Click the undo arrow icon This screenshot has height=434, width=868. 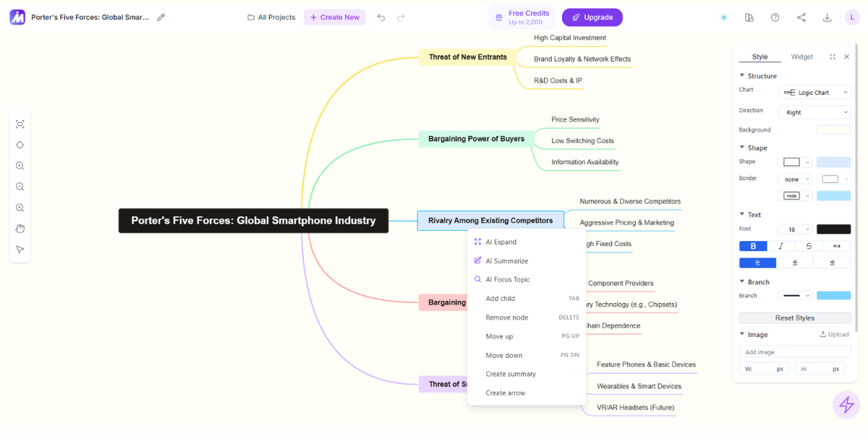pyautogui.click(x=381, y=17)
